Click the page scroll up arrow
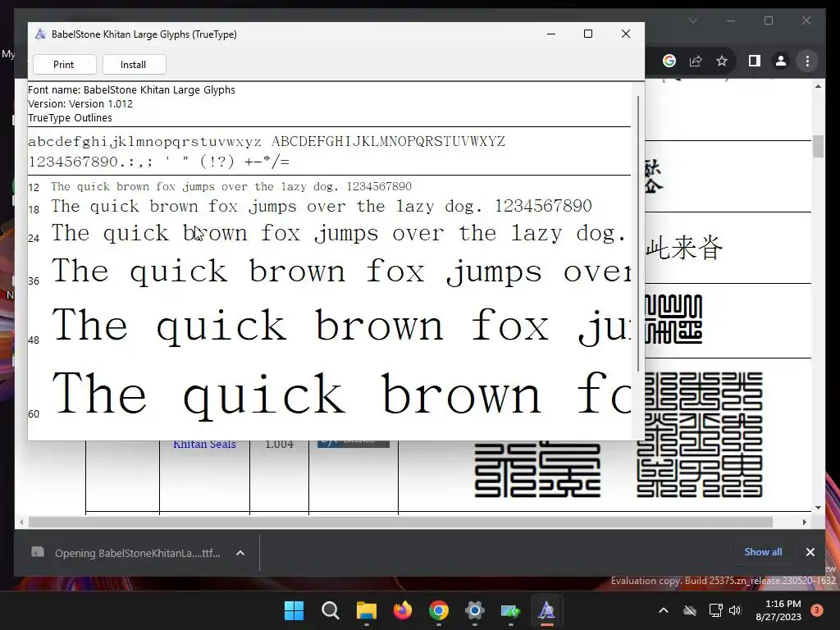Screen dimensions: 840x630 tap(818, 85)
